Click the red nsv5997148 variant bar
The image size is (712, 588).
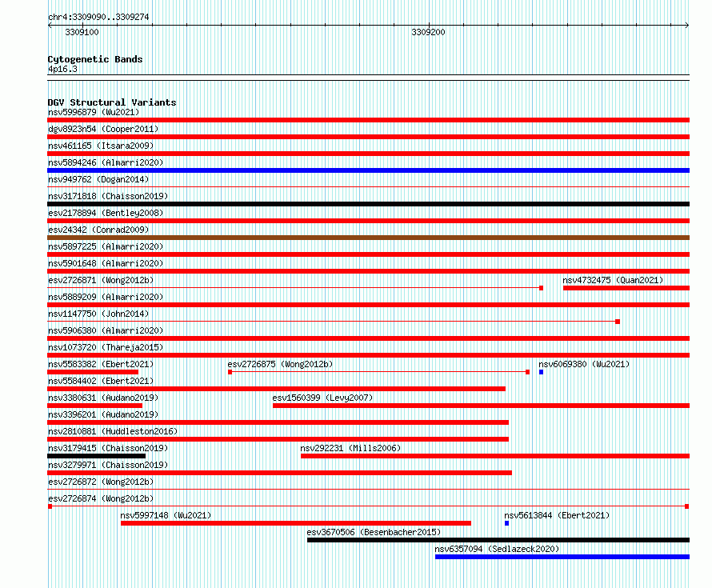296,523
